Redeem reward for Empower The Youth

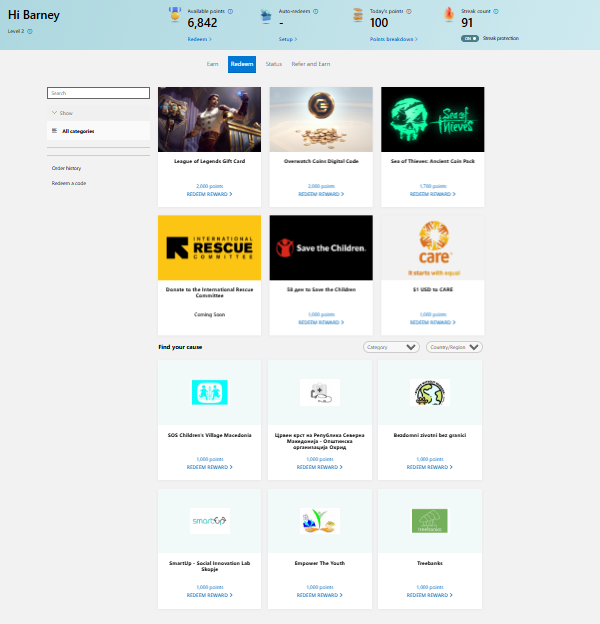[x=319, y=595]
